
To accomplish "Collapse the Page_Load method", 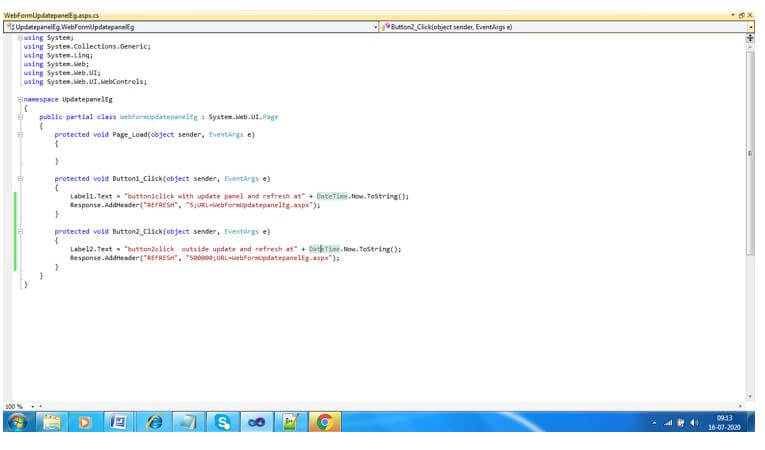I will coord(20,134).
